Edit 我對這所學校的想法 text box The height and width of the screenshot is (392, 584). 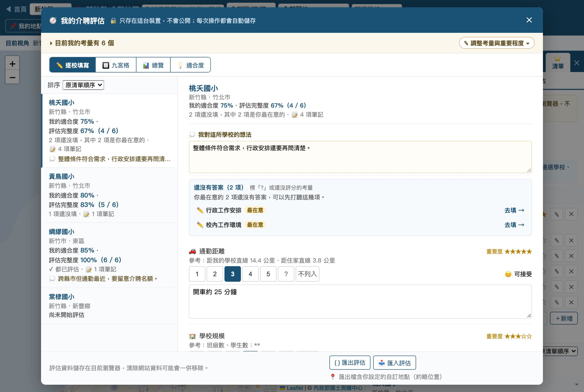point(360,157)
